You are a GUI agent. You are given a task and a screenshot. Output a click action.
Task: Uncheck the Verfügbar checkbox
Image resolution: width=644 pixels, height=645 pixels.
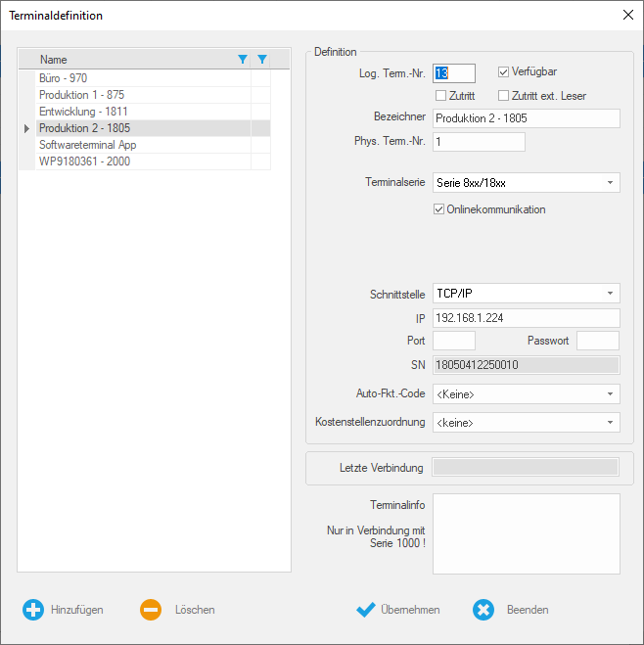coord(504,71)
